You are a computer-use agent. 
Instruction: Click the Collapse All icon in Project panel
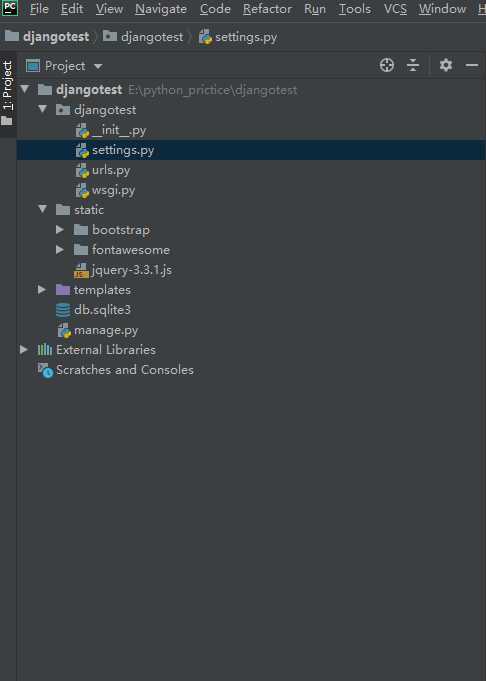[413, 66]
